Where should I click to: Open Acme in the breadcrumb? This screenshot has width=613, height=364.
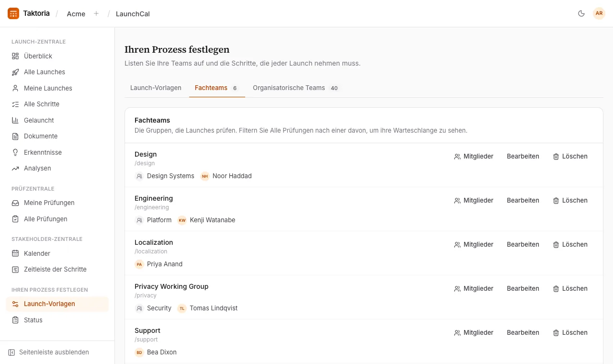click(76, 14)
